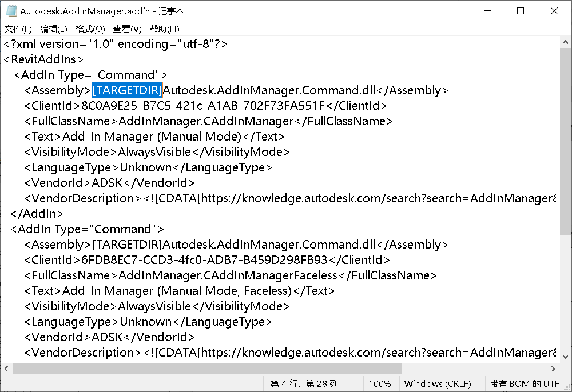Click the horizontal scrollbar right arrow
The width and height of the screenshot is (572, 392).
point(553,369)
